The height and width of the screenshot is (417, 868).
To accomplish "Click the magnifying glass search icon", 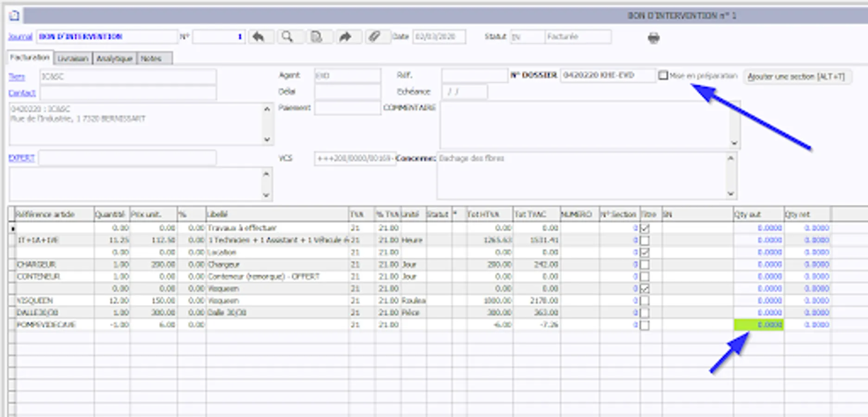I will click(x=287, y=37).
